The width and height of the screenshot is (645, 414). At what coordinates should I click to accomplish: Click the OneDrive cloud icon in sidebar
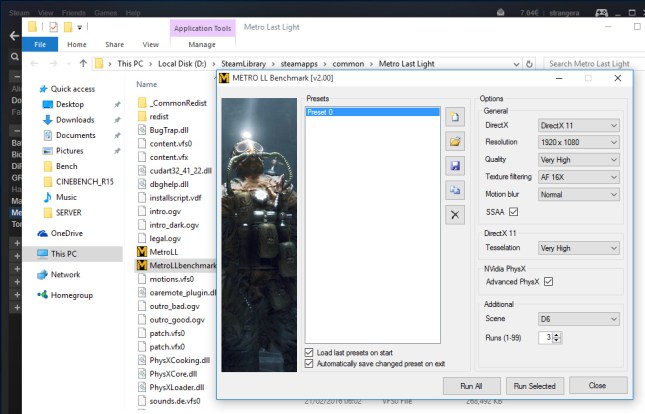[x=42, y=233]
